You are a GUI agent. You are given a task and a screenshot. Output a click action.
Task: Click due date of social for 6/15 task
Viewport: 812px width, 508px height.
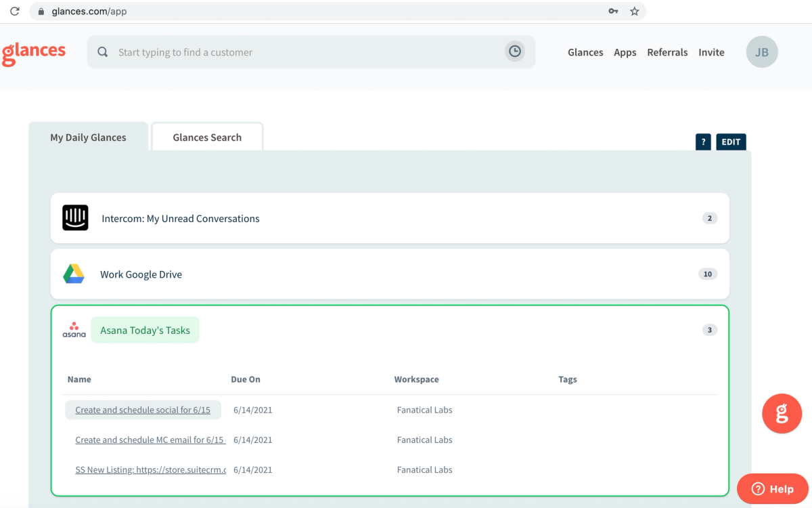pos(253,410)
